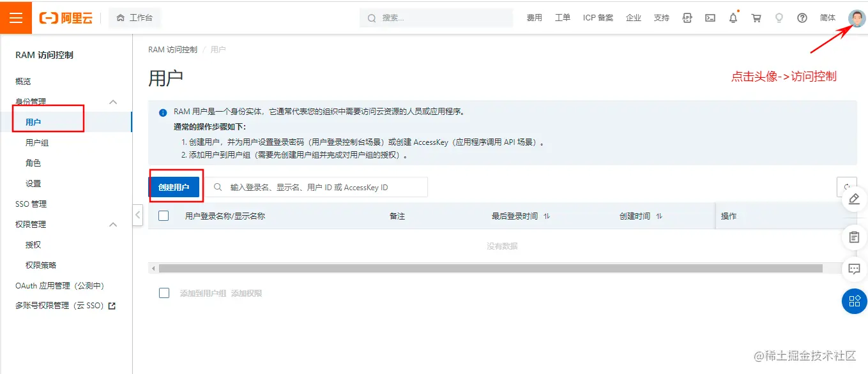Open the orange hamburger menu
The height and width of the screenshot is (374, 868).
click(x=16, y=17)
